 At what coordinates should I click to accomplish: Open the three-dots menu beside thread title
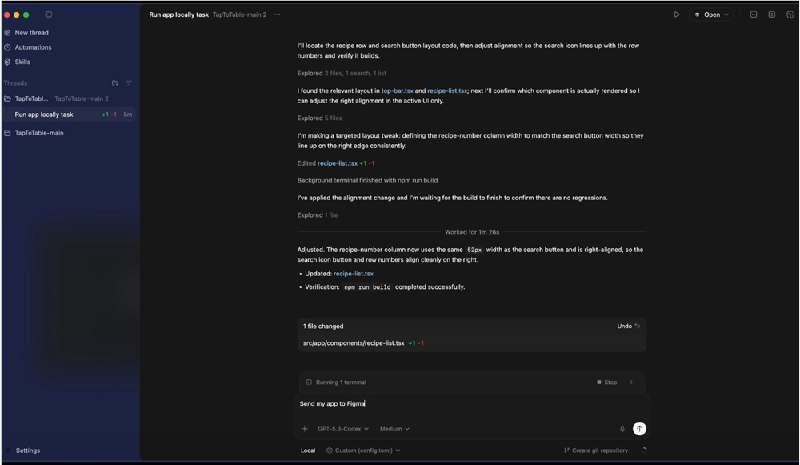277,14
